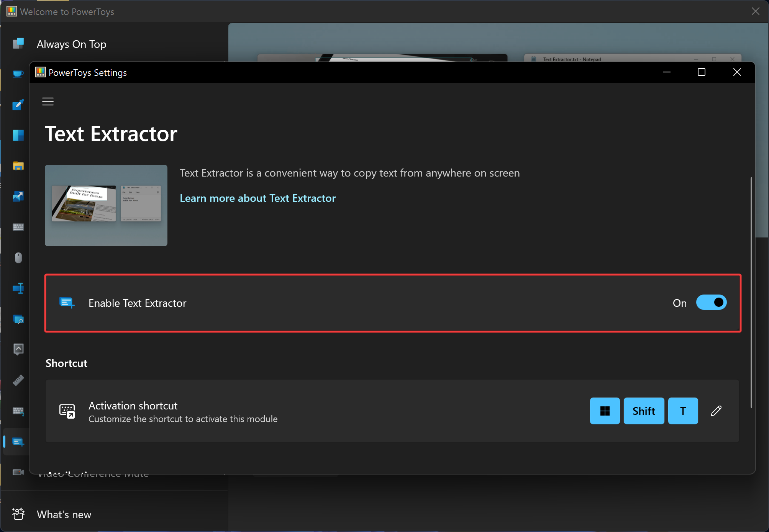Viewport: 769px width, 532px height.
Task: Toggle the Enable Text Extractor switch
Action: point(711,303)
